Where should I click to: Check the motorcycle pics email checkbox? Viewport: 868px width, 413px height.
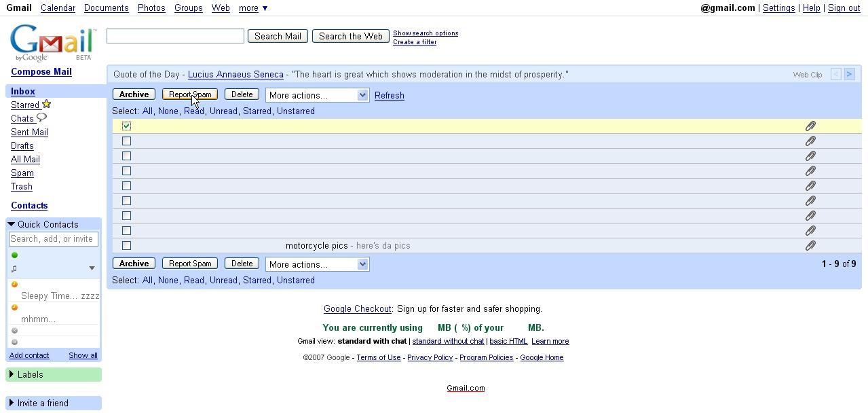click(126, 246)
